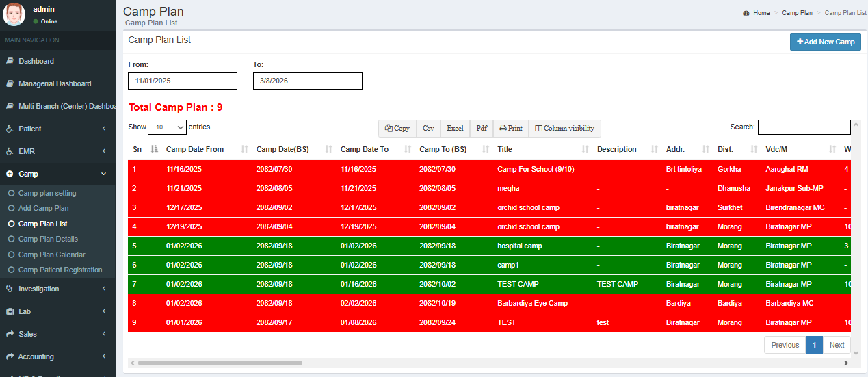Select Camp plan setting sidebar item
The image size is (868, 377).
coord(47,193)
